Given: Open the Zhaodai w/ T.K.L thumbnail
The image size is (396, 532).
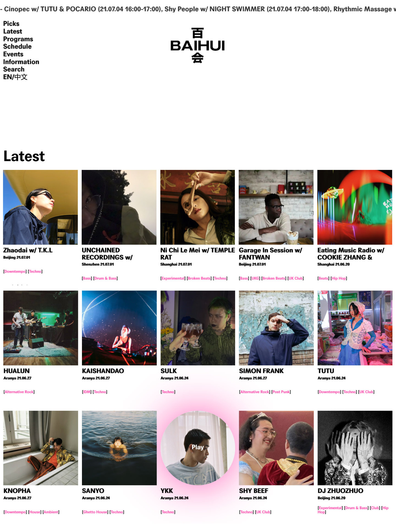Looking at the screenshot, I should point(41,207).
